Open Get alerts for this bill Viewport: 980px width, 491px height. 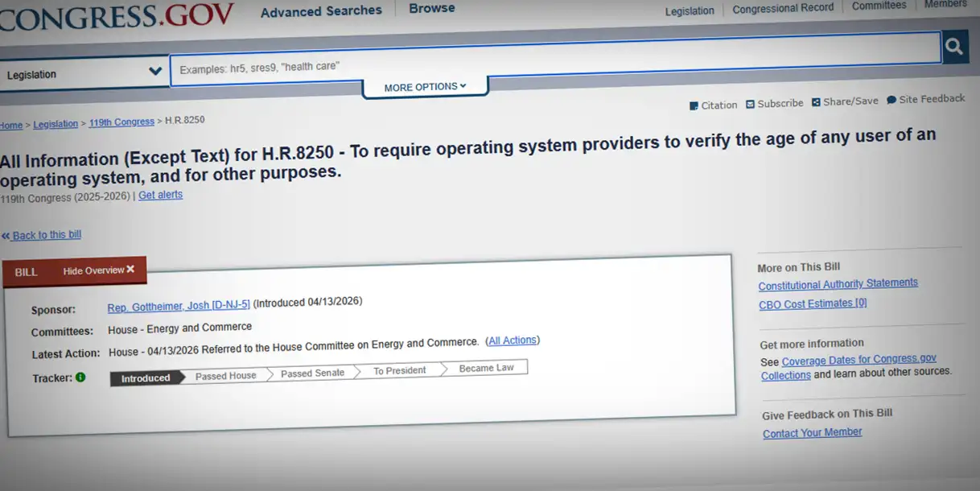point(160,195)
